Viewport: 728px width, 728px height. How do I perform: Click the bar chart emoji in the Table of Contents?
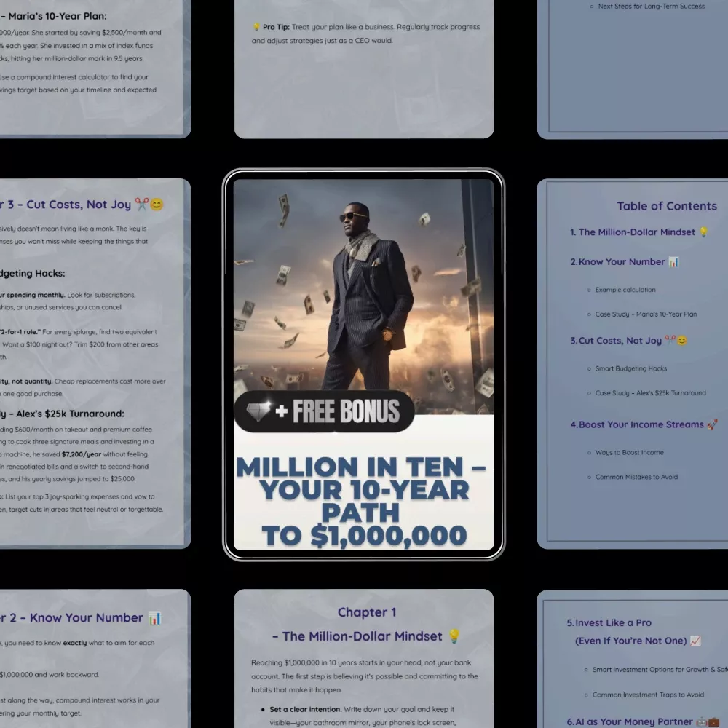pyautogui.click(x=673, y=262)
